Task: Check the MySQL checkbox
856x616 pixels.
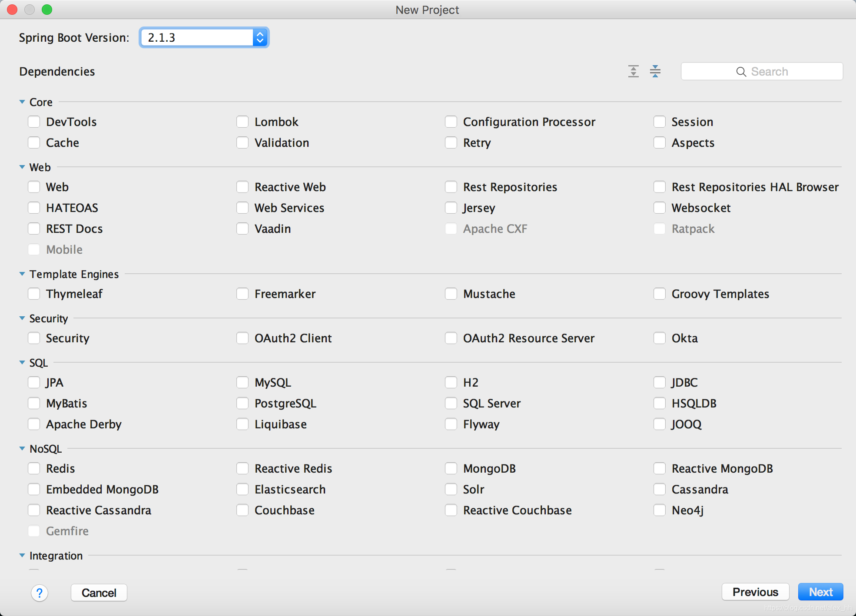Action: click(x=242, y=382)
